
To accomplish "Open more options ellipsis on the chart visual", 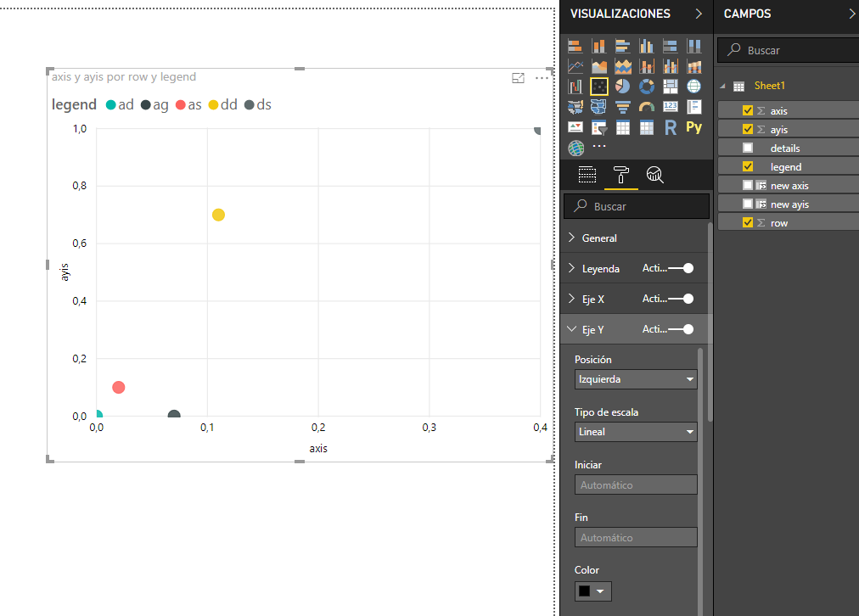I will tap(542, 78).
